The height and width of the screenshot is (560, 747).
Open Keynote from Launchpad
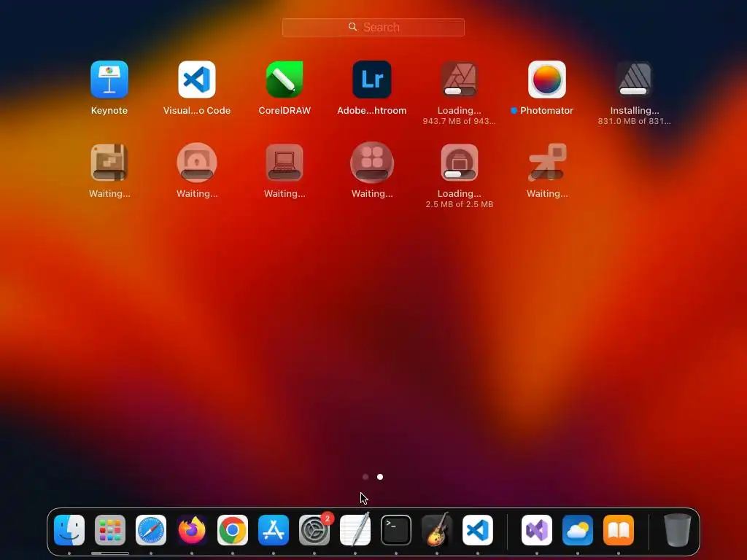pos(109,79)
